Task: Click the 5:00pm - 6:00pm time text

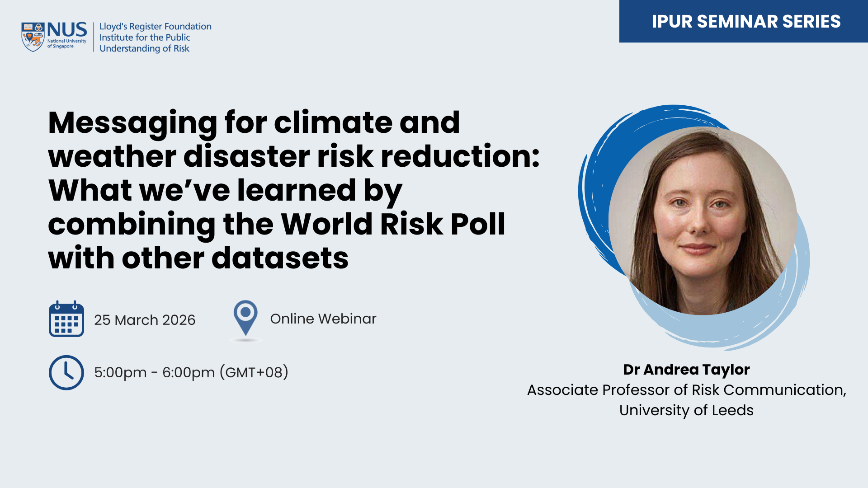Action: [191, 372]
